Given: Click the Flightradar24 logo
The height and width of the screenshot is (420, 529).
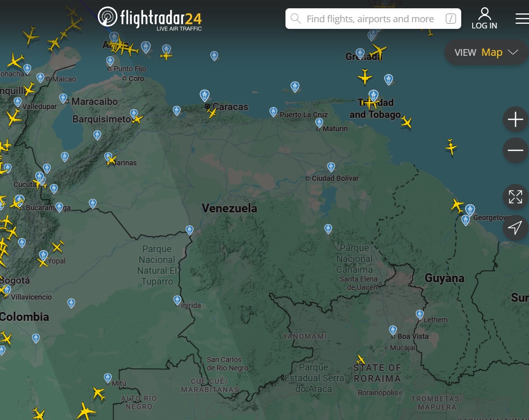Looking at the screenshot, I should click(x=150, y=18).
